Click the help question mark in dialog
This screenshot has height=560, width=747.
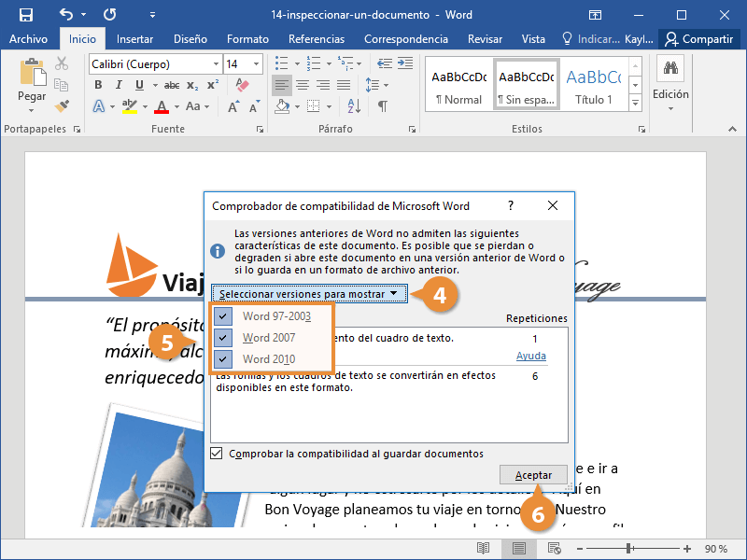[511, 205]
